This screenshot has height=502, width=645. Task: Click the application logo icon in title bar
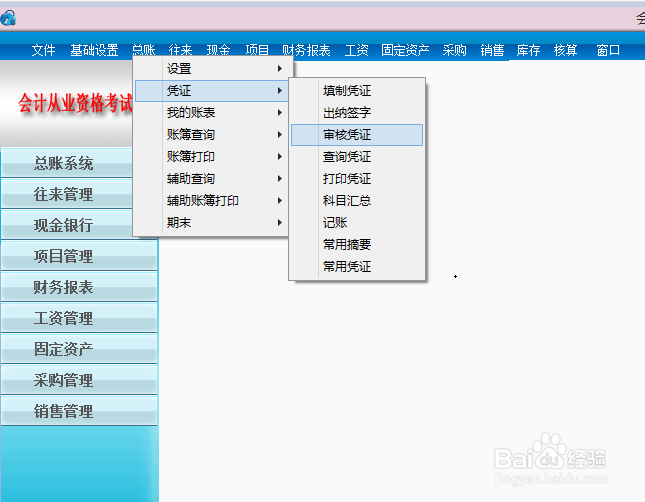pos(8,18)
